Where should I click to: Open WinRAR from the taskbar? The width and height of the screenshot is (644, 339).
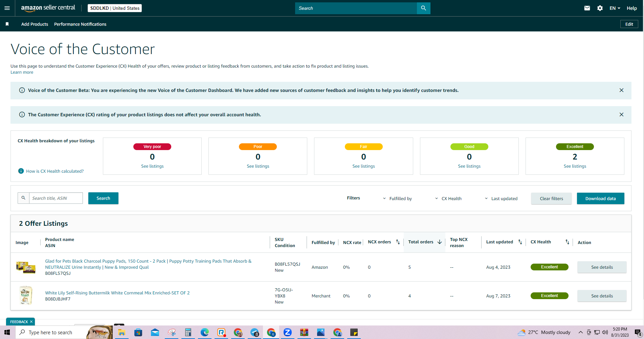coord(304,332)
